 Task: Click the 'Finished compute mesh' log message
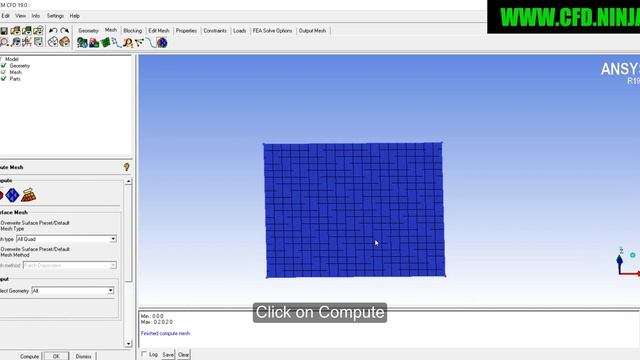click(x=165, y=333)
